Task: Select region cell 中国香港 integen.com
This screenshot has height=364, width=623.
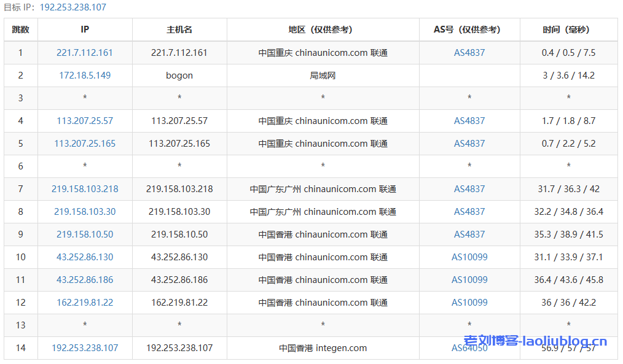Action: (323, 347)
